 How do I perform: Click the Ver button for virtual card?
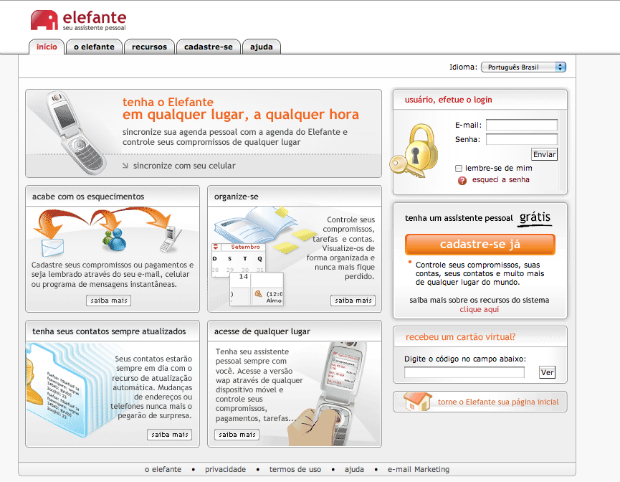pyautogui.click(x=547, y=372)
